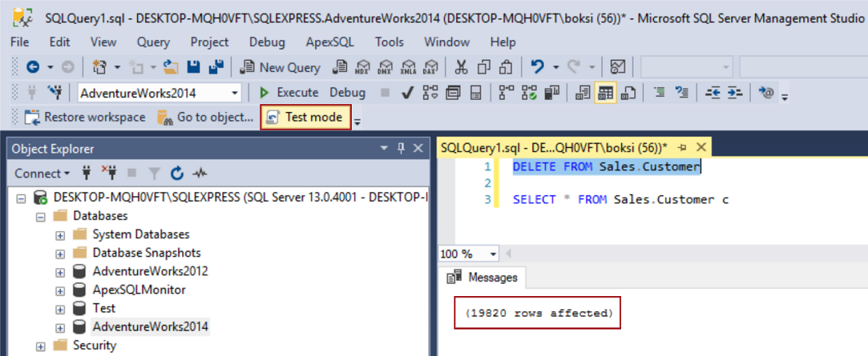Expand the AdventureWorks2012 database node
The height and width of the screenshot is (356, 868).
pyautogui.click(x=60, y=271)
